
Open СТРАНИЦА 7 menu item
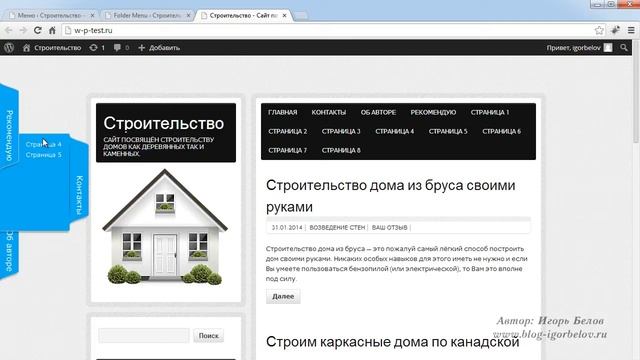pyautogui.click(x=288, y=150)
